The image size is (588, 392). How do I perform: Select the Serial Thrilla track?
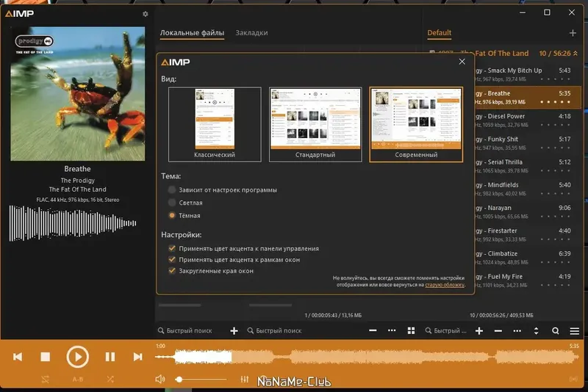(x=528, y=166)
